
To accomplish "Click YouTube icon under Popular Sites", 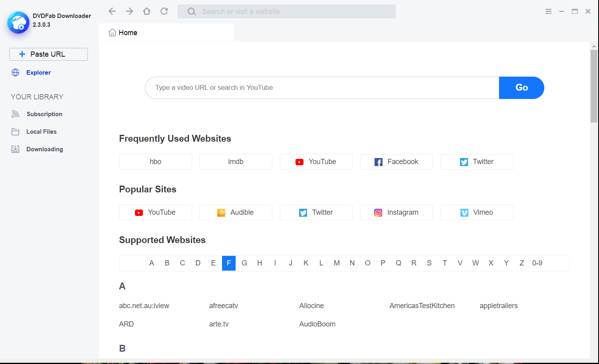I will coord(139,213).
